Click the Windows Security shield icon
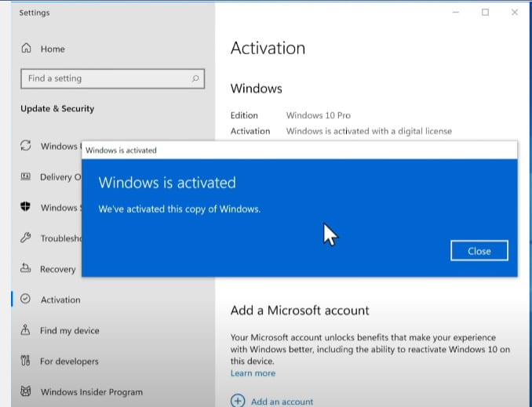532x407 pixels. pyautogui.click(x=25, y=206)
